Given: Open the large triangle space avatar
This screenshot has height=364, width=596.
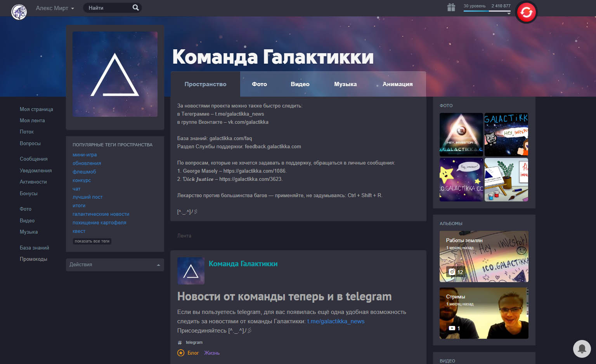Looking at the screenshot, I should (115, 74).
